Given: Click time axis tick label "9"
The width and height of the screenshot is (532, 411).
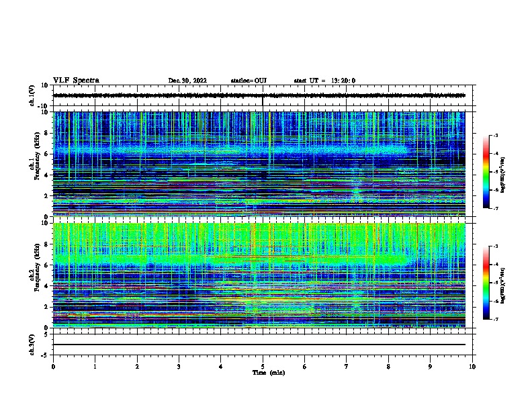Looking at the screenshot, I should 430,367.
